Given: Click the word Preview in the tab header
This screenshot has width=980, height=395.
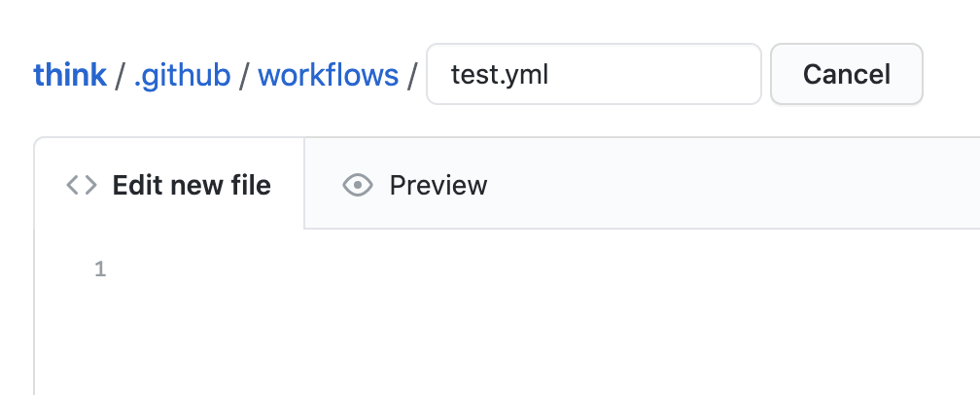Looking at the screenshot, I should (x=438, y=186).
